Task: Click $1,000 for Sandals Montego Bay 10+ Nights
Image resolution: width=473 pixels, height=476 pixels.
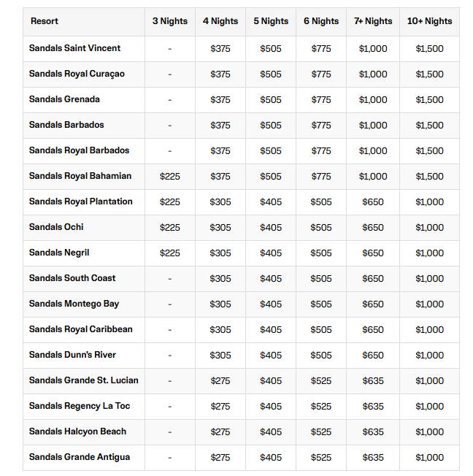Action: click(430, 304)
